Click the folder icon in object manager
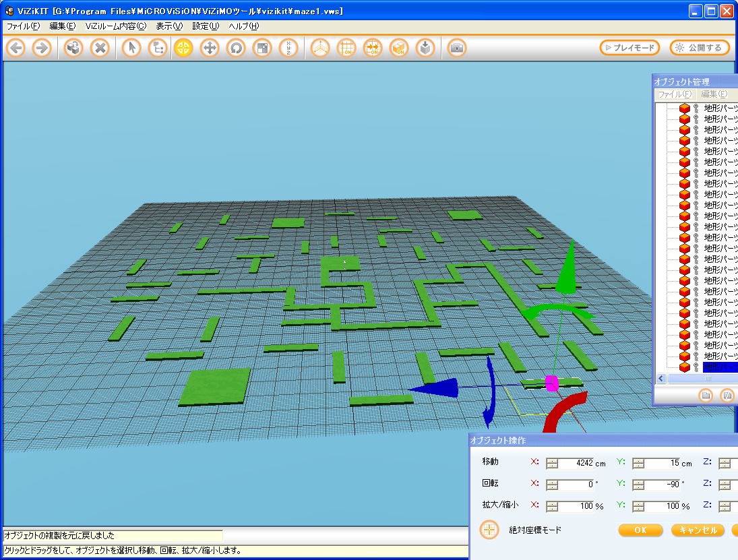Viewport: 738px width, 560px height. point(706,396)
